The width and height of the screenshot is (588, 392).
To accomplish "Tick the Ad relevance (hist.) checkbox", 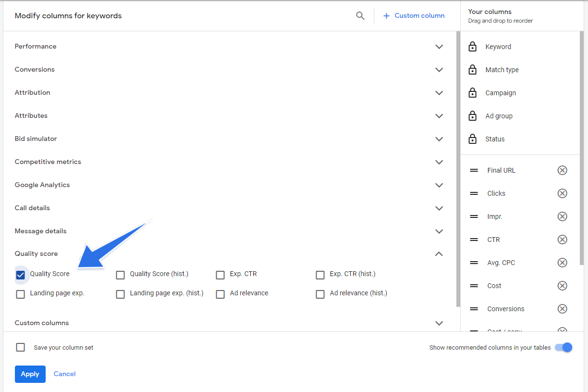I will tap(320, 294).
